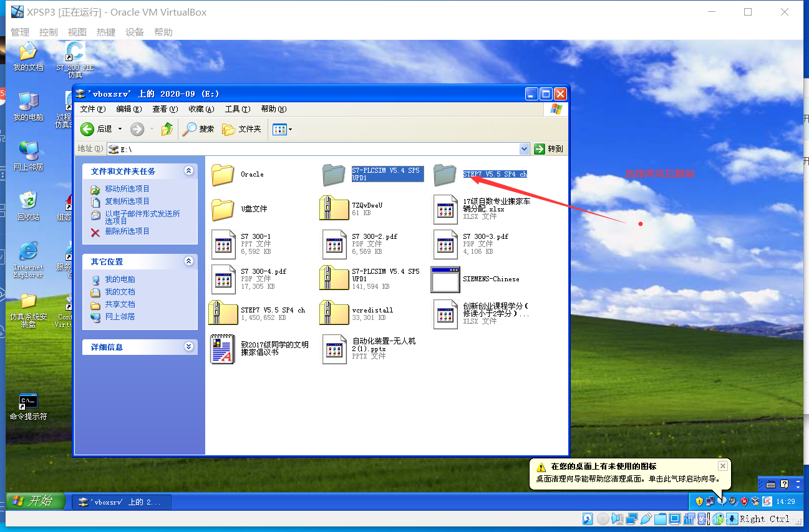Expand the address bar dropdown arrow
The image size is (809, 532).
525,149
